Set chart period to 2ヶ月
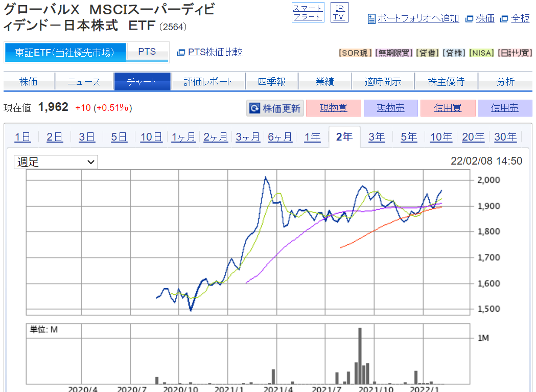The image size is (536, 392). 216,137
